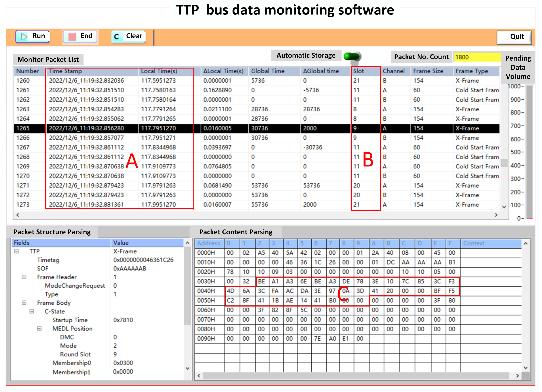Screen dimensions: 542x392
Task: Click the Clear button's C icon
Action: point(117,36)
